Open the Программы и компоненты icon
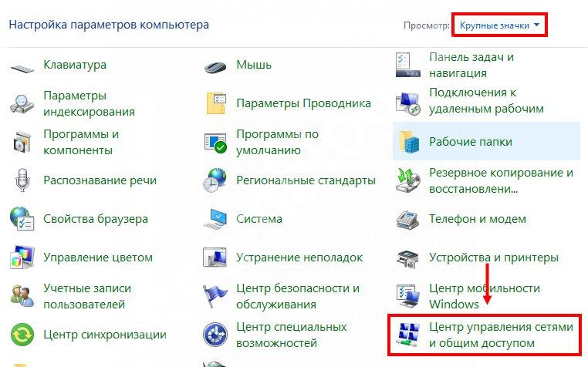588x367 pixels. point(22,142)
